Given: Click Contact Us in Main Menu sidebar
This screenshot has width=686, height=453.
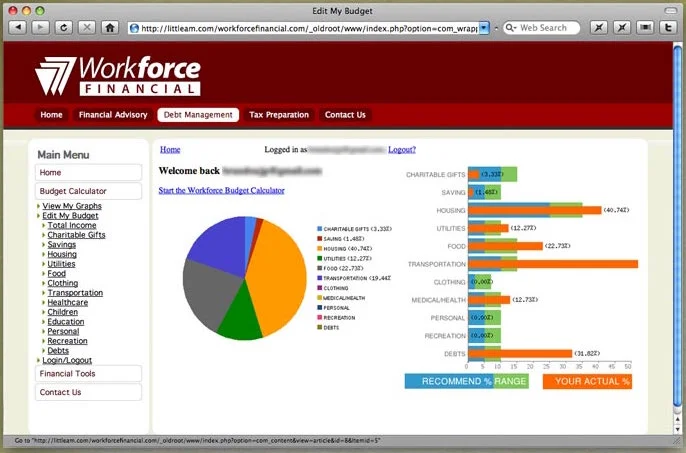Looking at the screenshot, I should click(88, 392).
